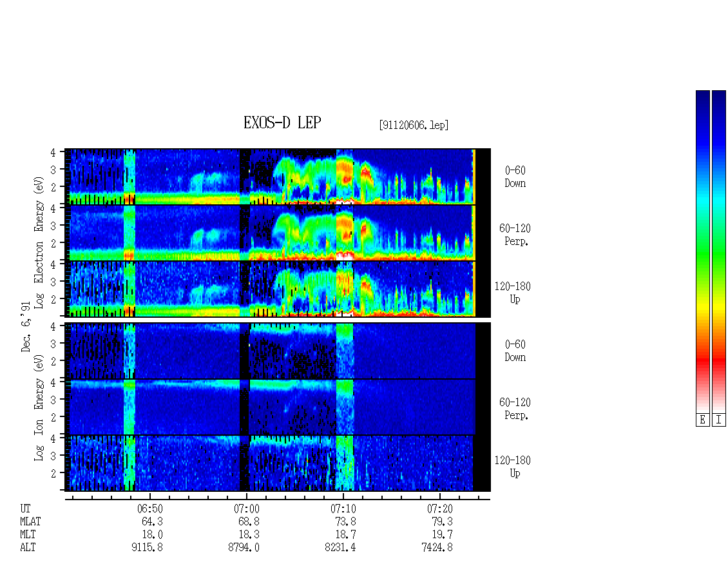
Task: Select the MLAT value 79.3
Action: 442,521
